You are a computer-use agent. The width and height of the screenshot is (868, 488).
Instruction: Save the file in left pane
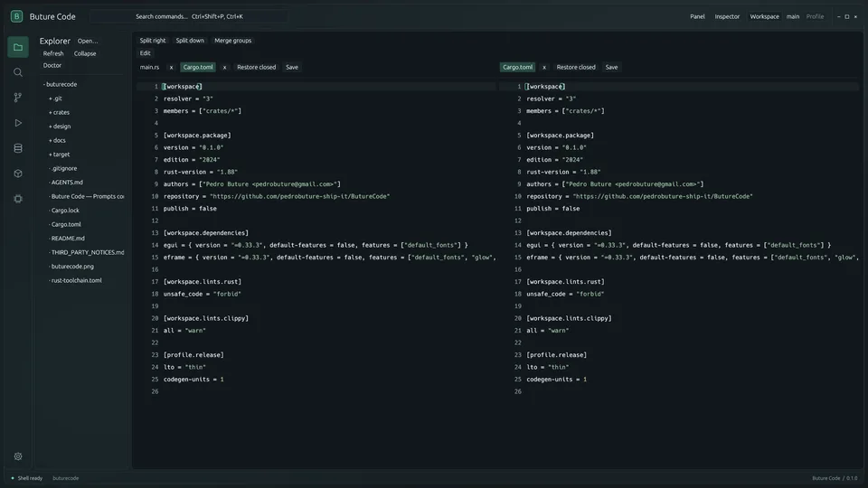coord(292,67)
